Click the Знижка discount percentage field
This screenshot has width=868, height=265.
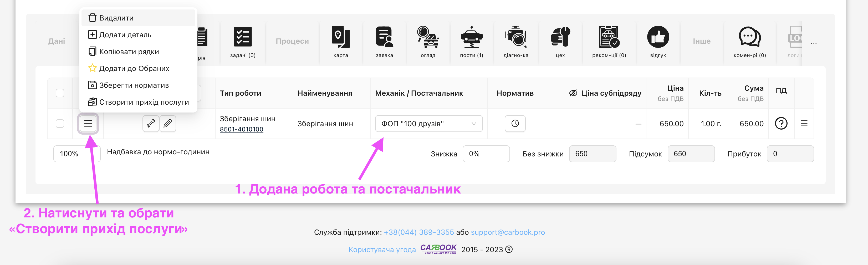point(486,154)
